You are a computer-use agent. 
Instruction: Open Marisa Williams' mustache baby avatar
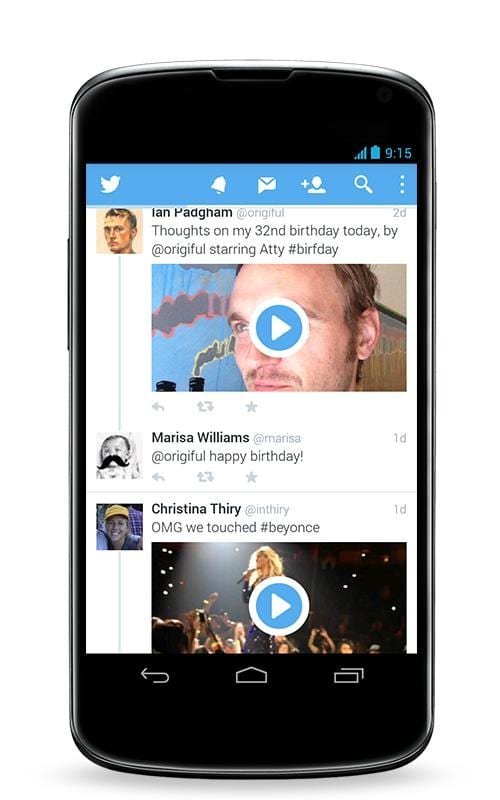point(119,456)
